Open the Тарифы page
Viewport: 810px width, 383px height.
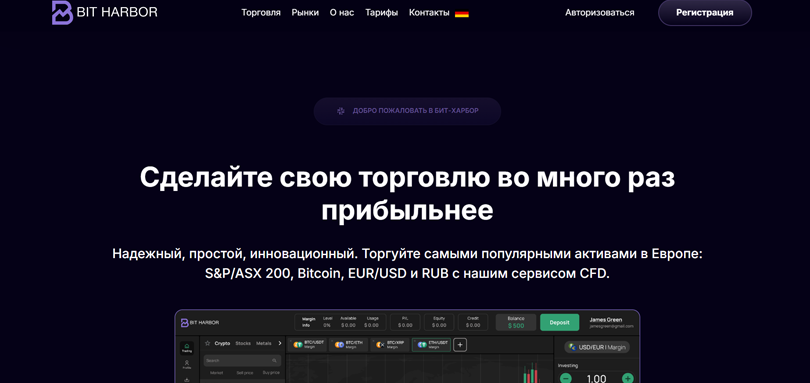[382, 13]
